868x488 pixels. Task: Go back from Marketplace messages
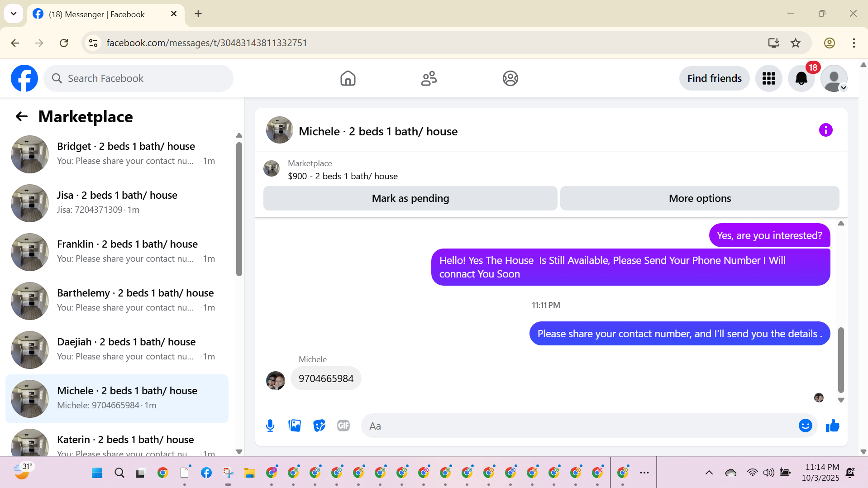tap(22, 117)
